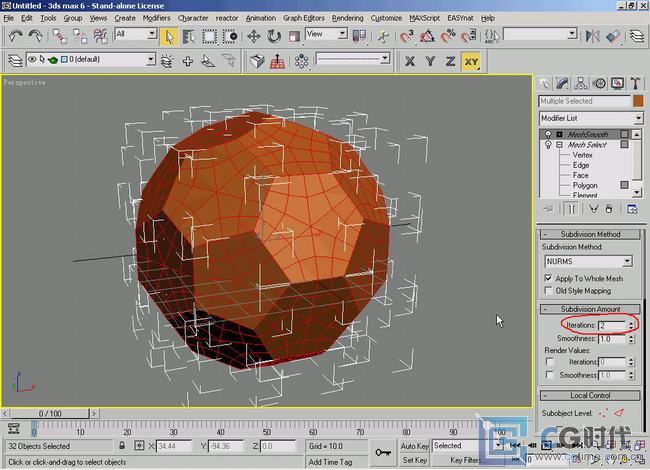This screenshot has height=470, width=650.
Task: Open the Graph Editors menu
Action: (303, 18)
